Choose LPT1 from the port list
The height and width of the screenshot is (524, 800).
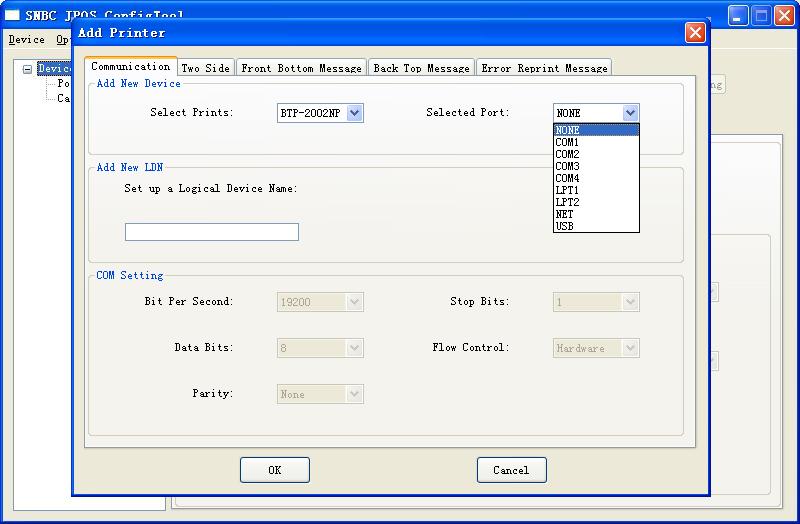(596, 190)
